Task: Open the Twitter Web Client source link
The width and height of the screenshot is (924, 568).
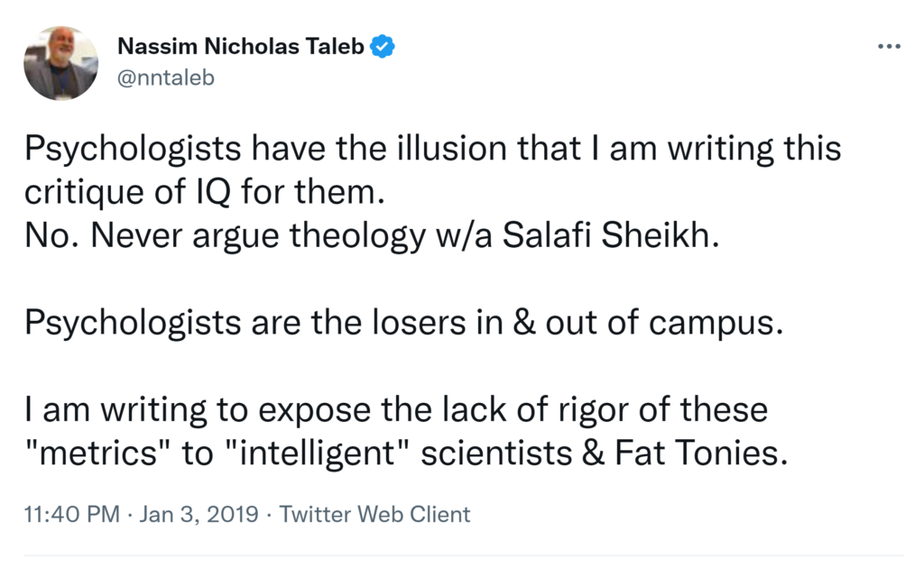Action: click(x=374, y=515)
